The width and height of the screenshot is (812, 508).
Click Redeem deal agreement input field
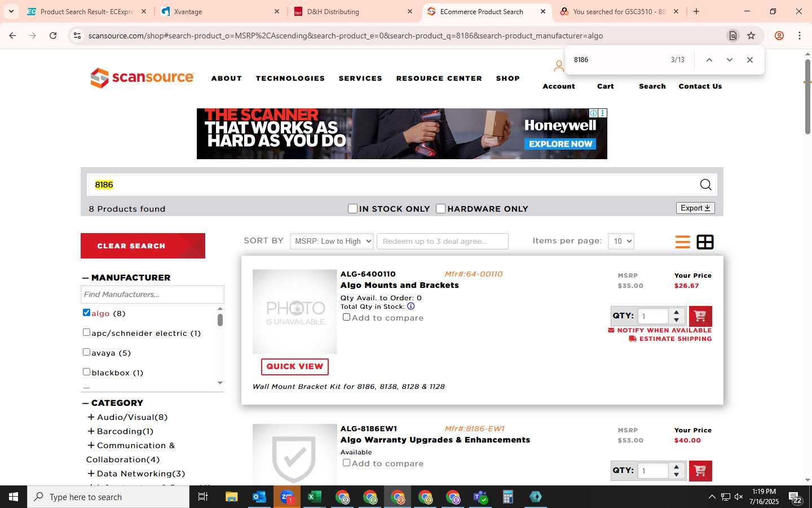pyautogui.click(x=443, y=241)
